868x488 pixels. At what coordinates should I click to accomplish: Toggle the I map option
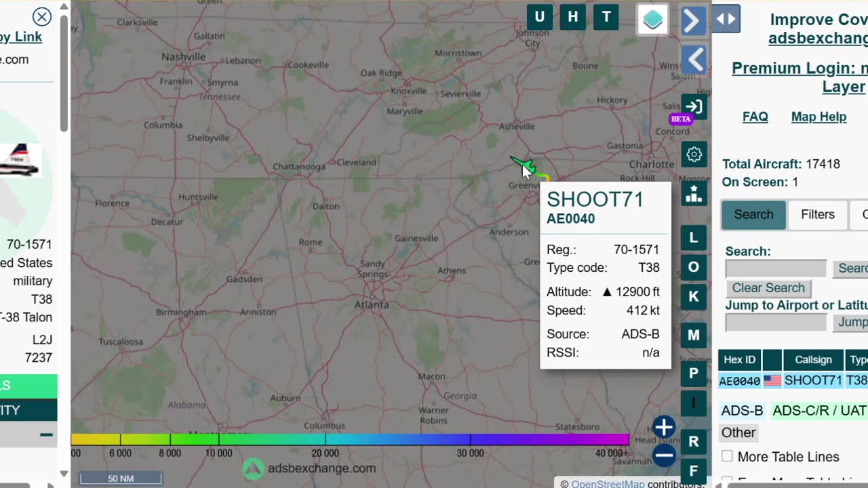click(694, 403)
